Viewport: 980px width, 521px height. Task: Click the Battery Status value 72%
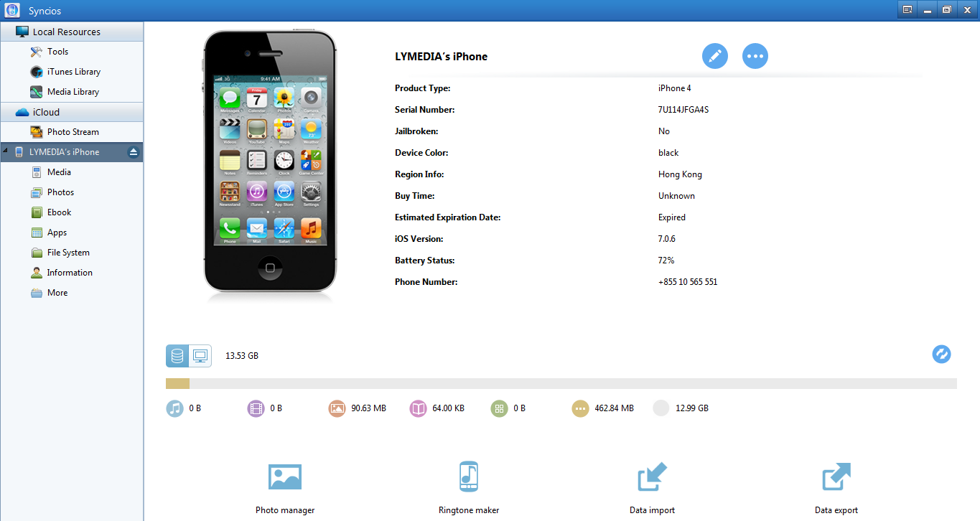pos(666,260)
